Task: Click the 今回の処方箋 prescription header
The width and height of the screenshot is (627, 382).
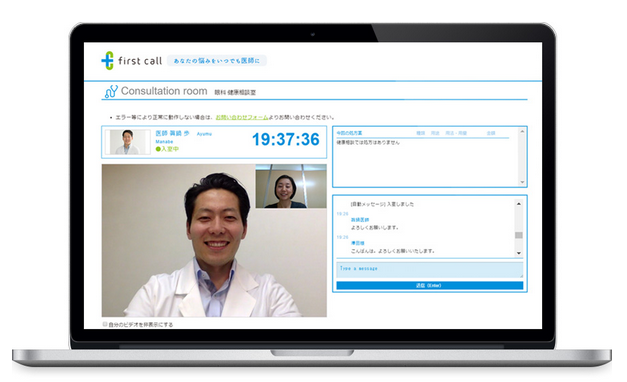Action: coord(349,133)
